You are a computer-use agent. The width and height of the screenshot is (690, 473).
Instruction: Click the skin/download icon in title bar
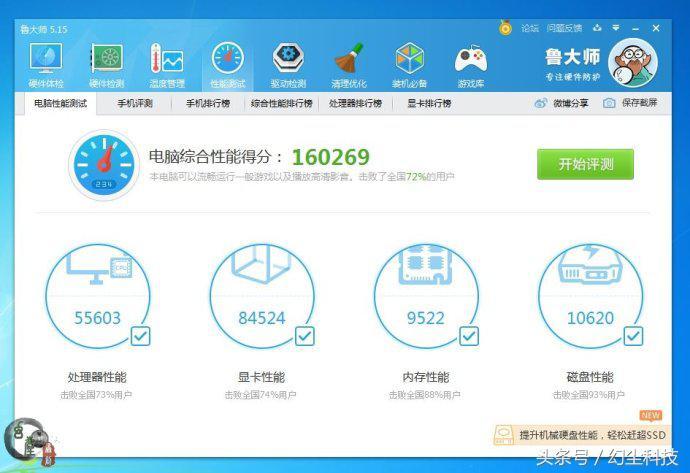click(597, 28)
